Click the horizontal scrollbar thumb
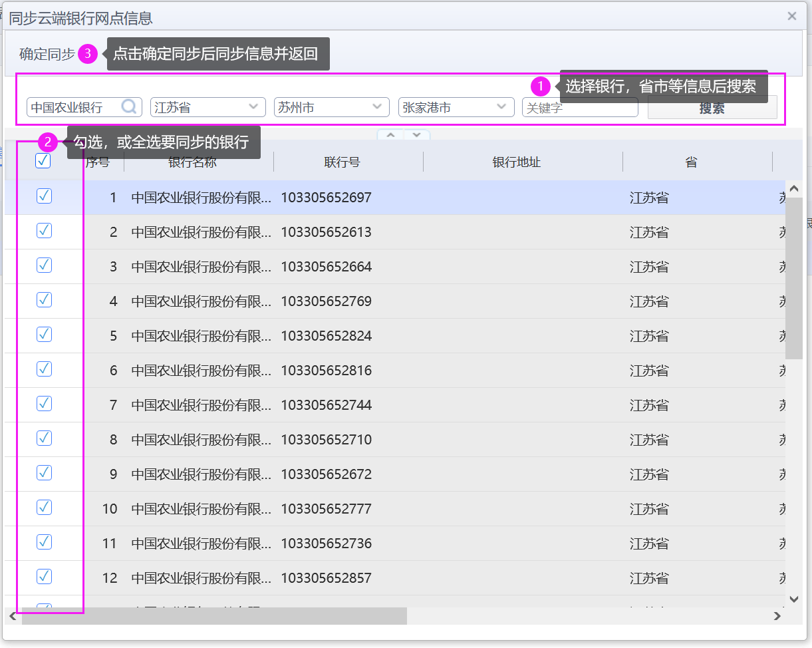This screenshot has width=812, height=648. (214, 616)
